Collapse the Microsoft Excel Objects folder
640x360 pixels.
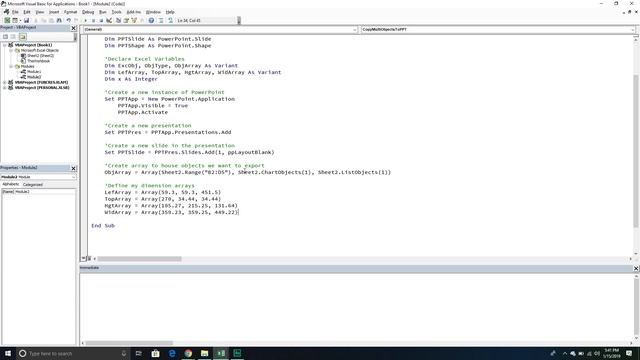click(x=11, y=50)
